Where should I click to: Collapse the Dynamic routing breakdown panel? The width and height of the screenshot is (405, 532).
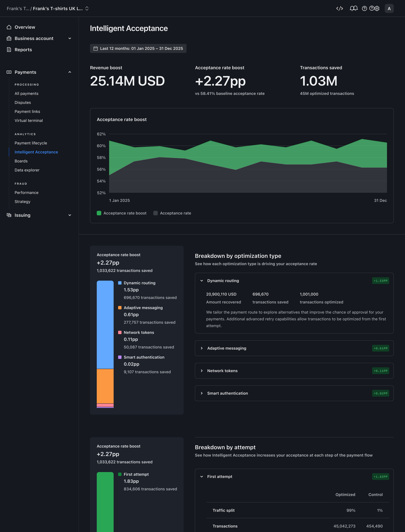point(202,281)
